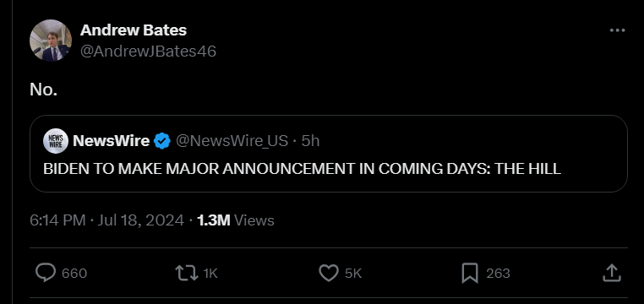Click the 5K likes count

pos(353,274)
